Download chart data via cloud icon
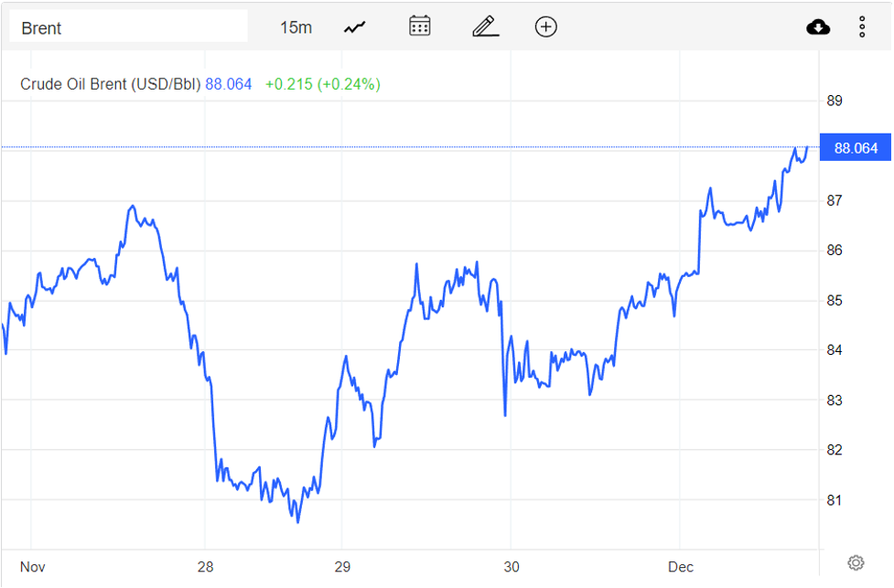Viewport: 894px width, 588px height. pos(818,27)
